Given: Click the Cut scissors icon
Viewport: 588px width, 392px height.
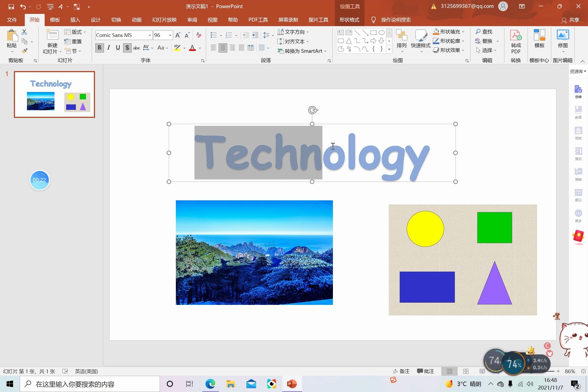Looking at the screenshot, I should (x=24, y=32).
